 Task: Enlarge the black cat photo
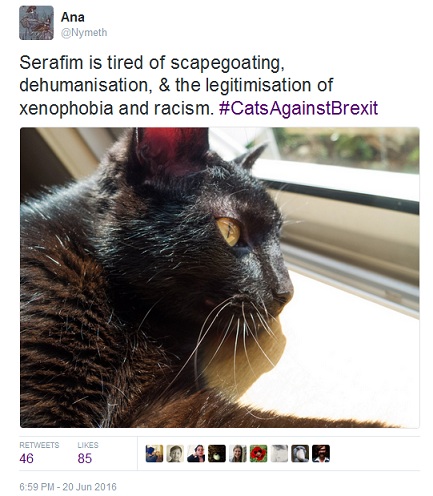pos(220,277)
